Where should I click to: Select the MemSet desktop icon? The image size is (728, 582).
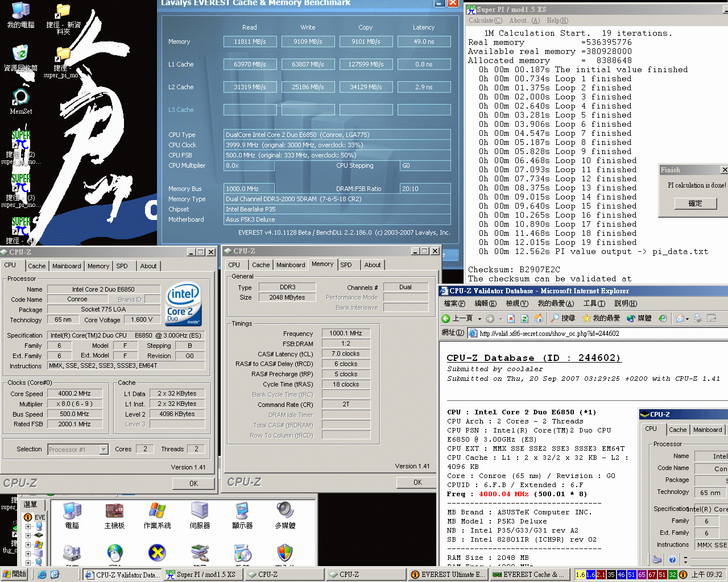(x=20, y=102)
